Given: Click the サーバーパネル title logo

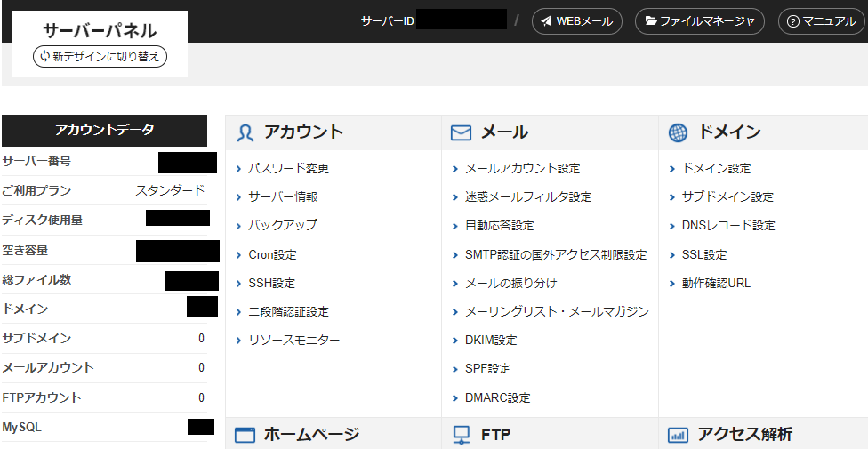Looking at the screenshot, I should (100, 30).
